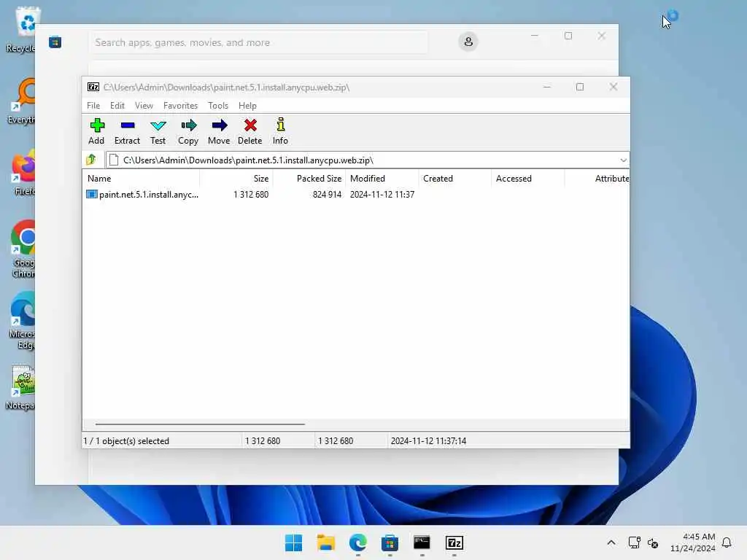The image size is (747, 560).
Task: Open the Recycle Bin desktop icon
Action: pyautogui.click(x=21, y=29)
